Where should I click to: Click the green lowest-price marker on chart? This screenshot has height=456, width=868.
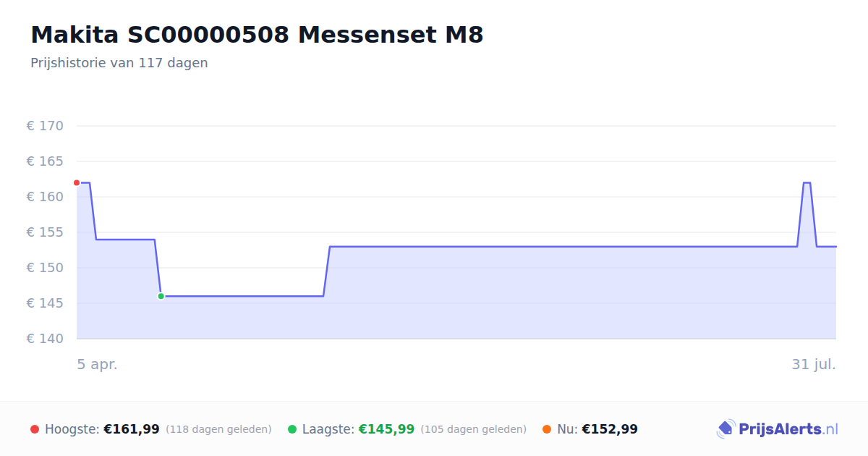pyautogui.click(x=161, y=296)
